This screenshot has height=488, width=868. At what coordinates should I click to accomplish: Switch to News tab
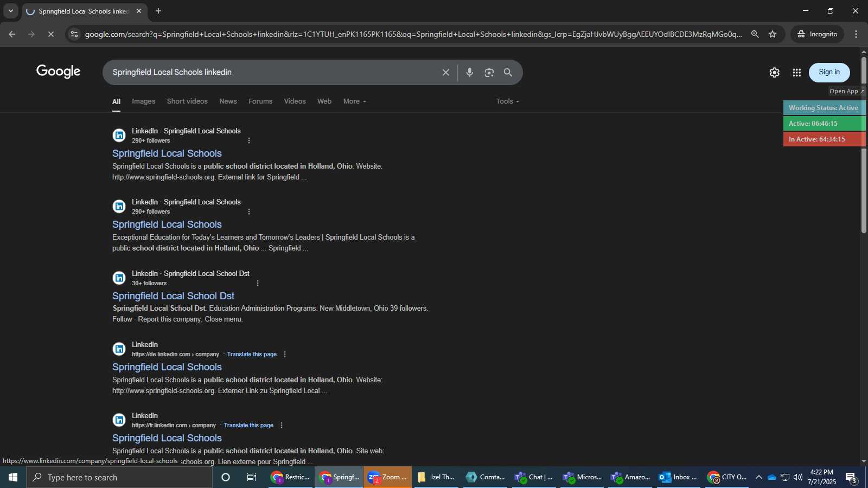pyautogui.click(x=228, y=101)
